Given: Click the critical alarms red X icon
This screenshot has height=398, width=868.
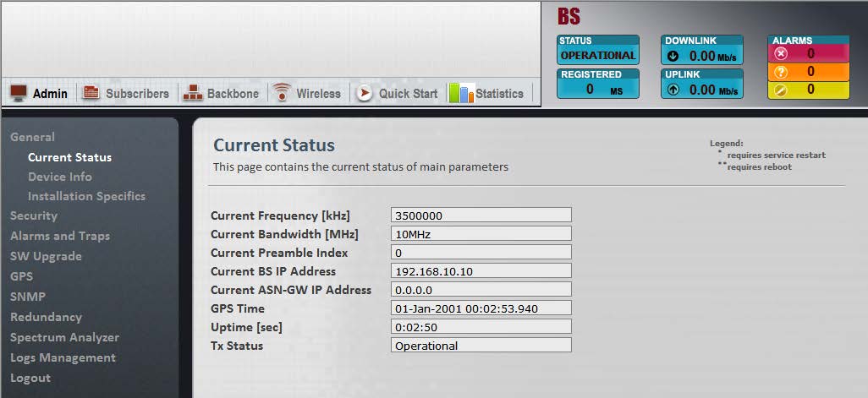Looking at the screenshot, I should click(781, 53).
